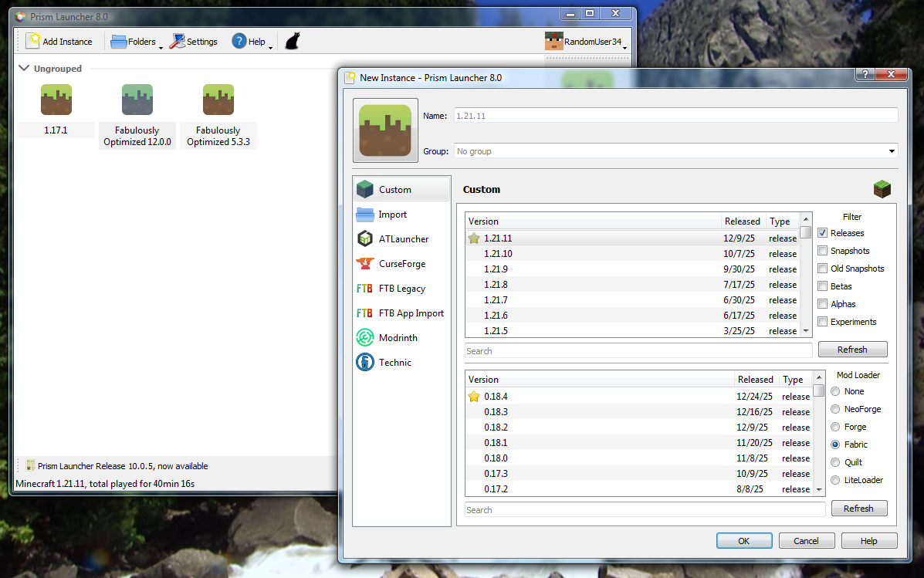The width and height of the screenshot is (924, 578).
Task: Open the Group dropdown
Action: [x=675, y=151]
